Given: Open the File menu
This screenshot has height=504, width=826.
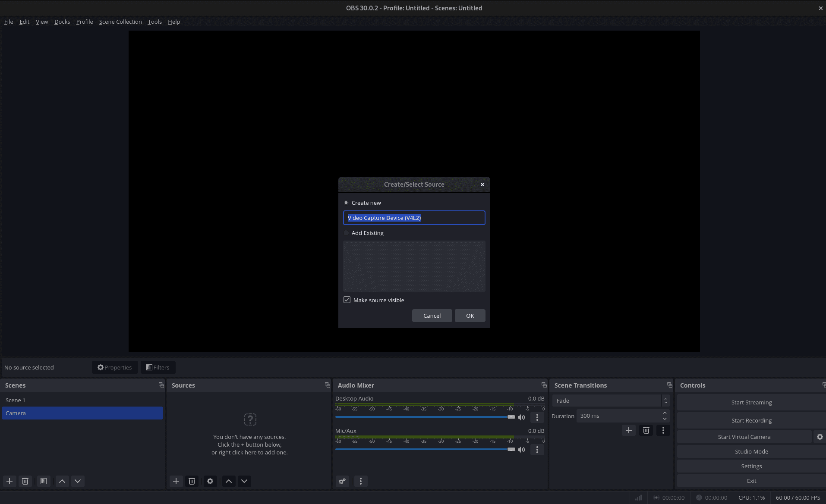Looking at the screenshot, I should [9, 22].
